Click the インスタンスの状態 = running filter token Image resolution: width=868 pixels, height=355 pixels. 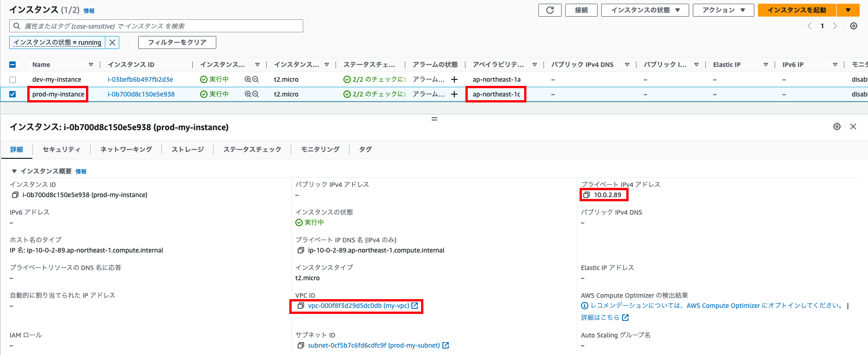pyautogui.click(x=57, y=42)
